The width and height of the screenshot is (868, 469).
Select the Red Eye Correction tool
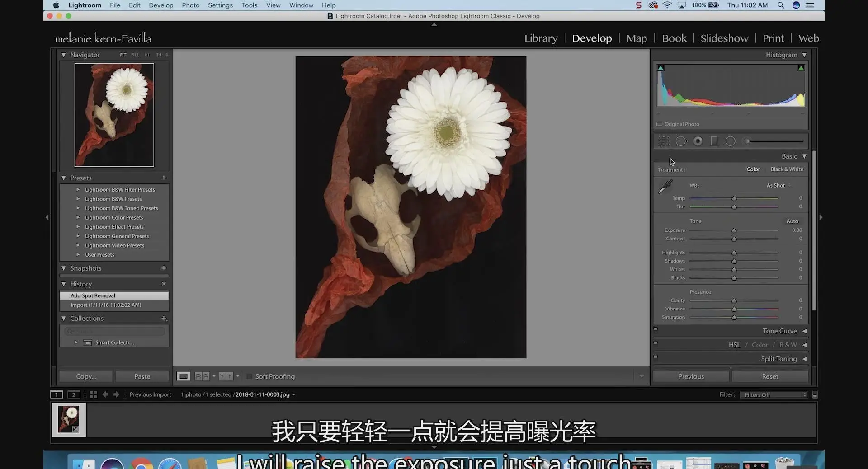(x=698, y=141)
